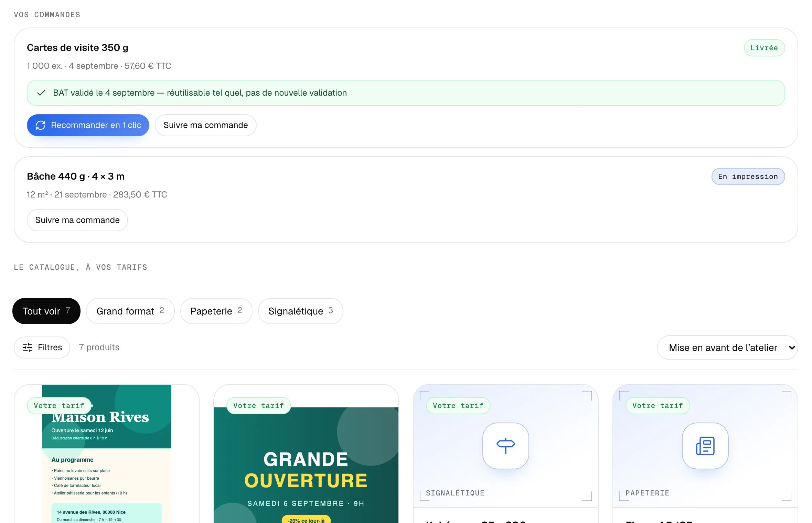
Task: Click the SIGNALÉTIQUE category label
Action: [455, 493]
